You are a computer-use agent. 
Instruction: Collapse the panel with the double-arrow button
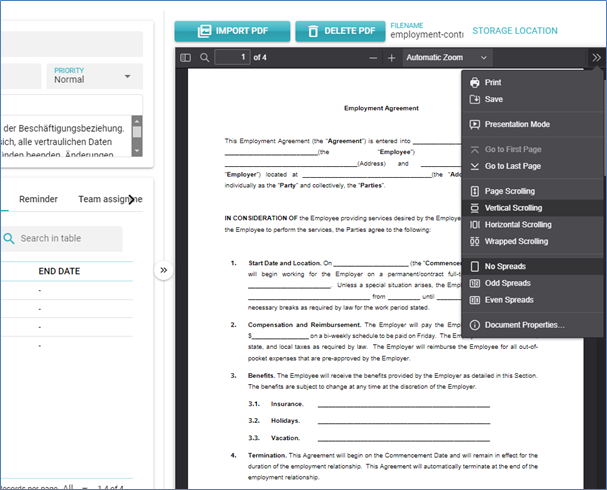click(164, 270)
